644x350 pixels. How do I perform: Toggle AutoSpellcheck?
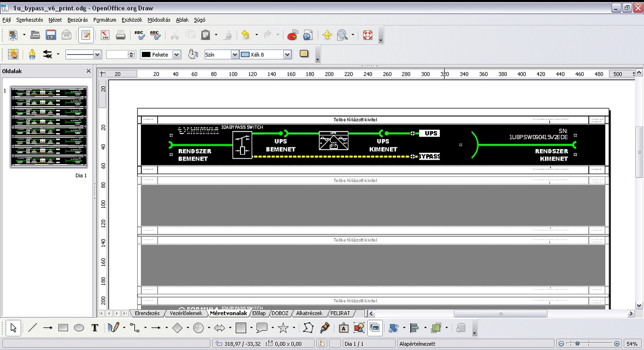[x=155, y=35]
